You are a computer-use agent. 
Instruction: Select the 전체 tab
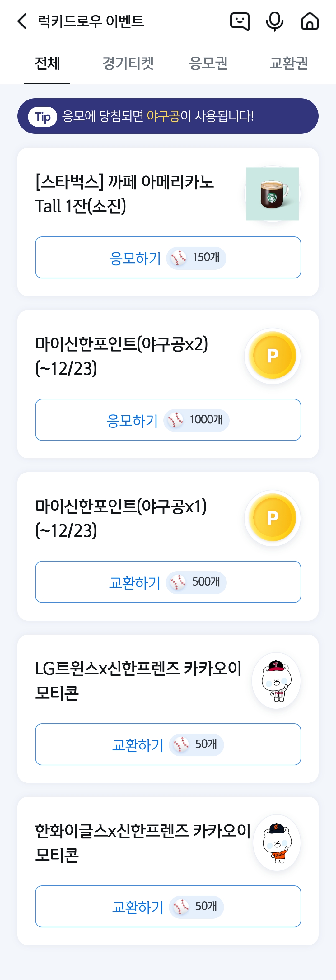pos(47,63)
